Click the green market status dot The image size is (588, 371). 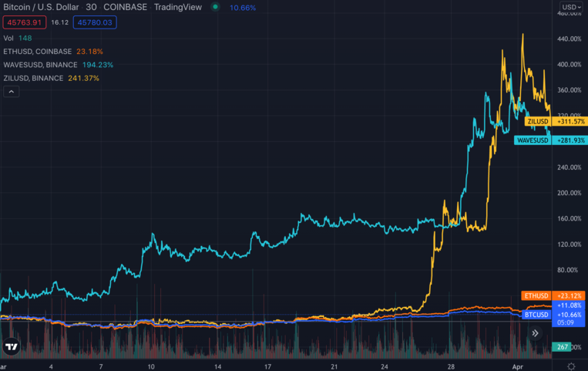point(215,7)
